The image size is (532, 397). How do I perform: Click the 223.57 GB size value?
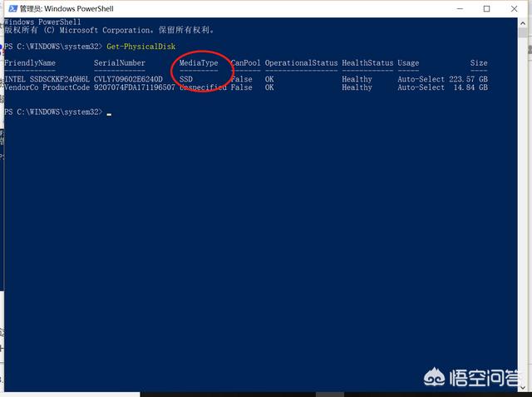(x=468, y=79)
